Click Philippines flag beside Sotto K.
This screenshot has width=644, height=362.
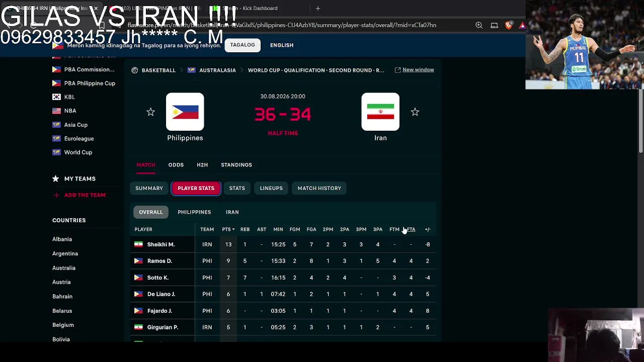(x=138, y=278)
